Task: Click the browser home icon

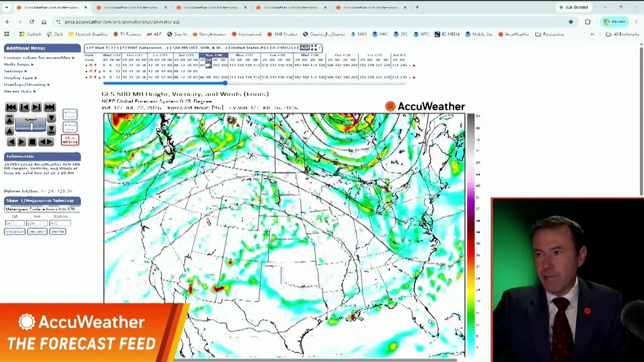Action: (44, 22)
